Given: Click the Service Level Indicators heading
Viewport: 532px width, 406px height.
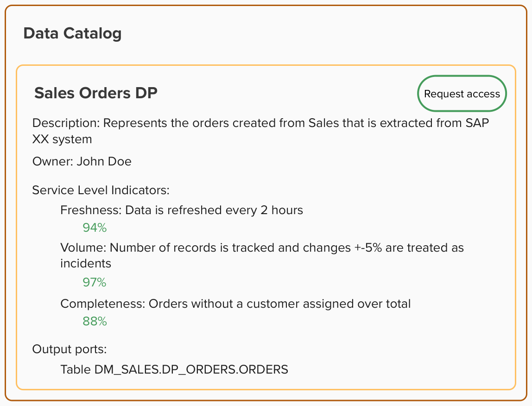Looking at the screenshot, I should click(101, 190).
